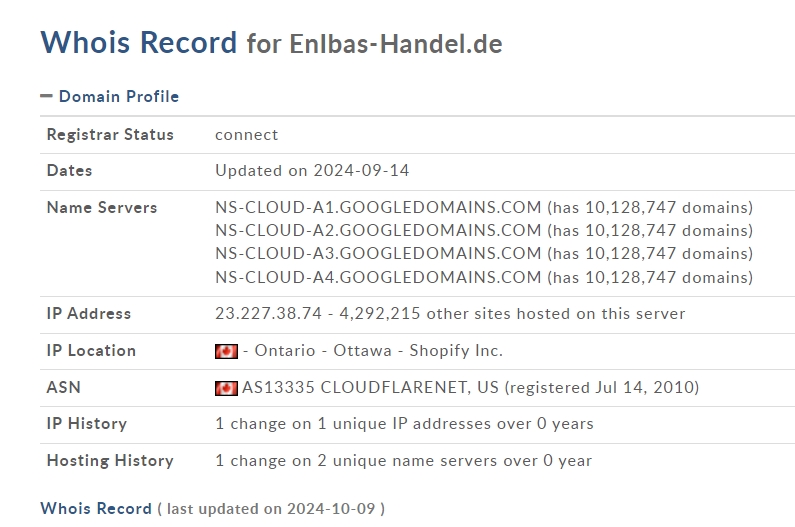Click the Updated on 2024-09-14 date
The width and height of the screenshot is (795, 527).
click(x=312, y=170)
